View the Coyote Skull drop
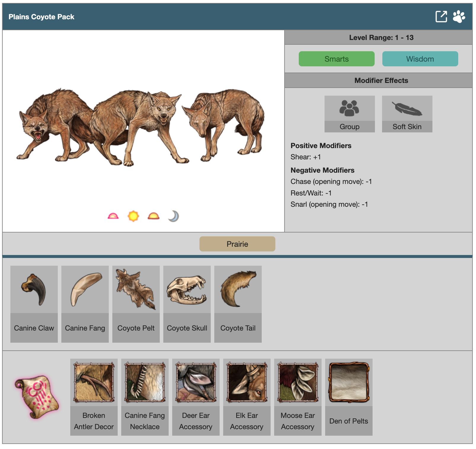 tap(187, 304)
